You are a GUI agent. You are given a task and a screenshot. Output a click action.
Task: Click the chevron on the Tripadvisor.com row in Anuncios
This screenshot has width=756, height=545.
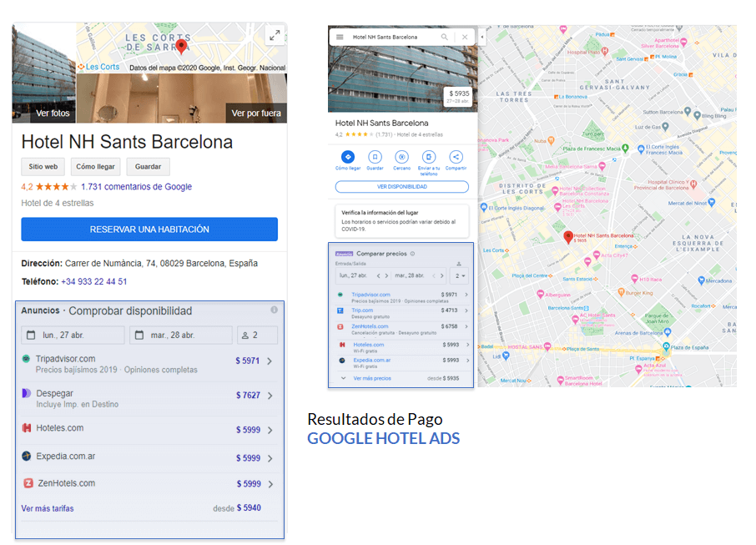coord(270,361)
